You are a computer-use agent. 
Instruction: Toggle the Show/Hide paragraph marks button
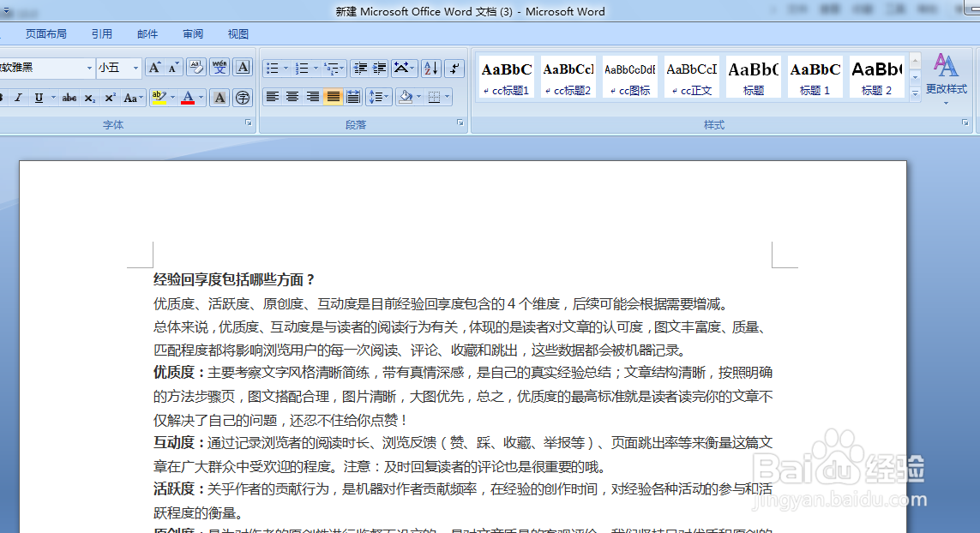(x=454, y=69)
